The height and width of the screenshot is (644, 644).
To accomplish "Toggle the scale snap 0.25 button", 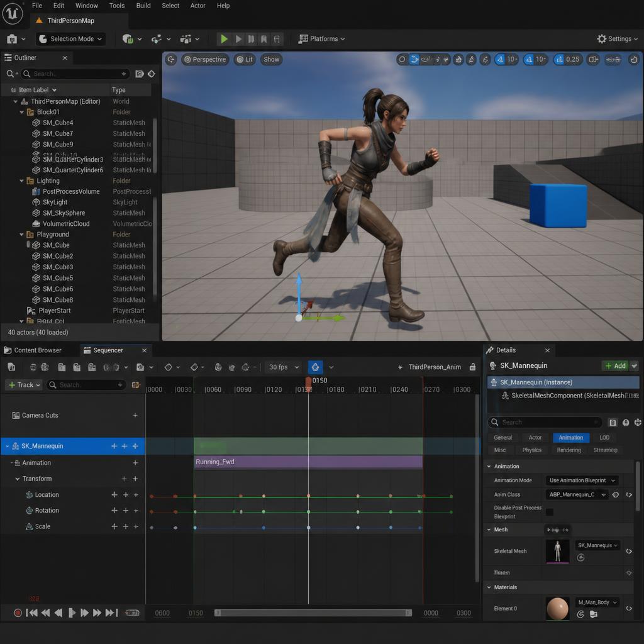I will 567,60.
